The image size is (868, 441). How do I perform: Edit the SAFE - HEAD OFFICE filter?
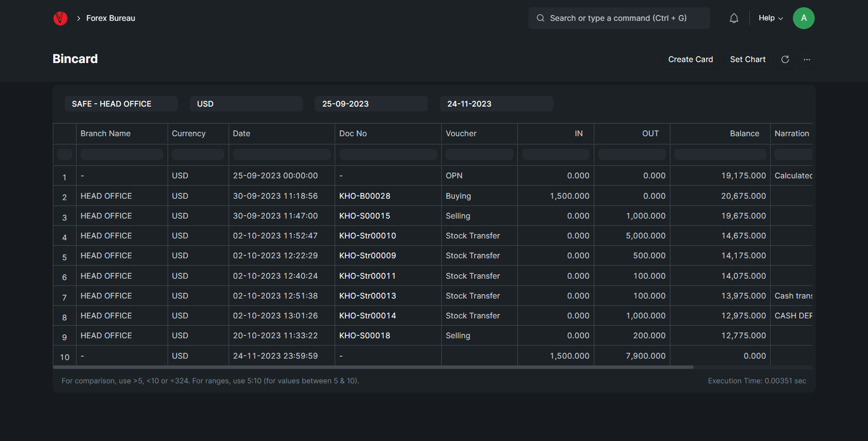pyautogui.click(x=121, y=104)
